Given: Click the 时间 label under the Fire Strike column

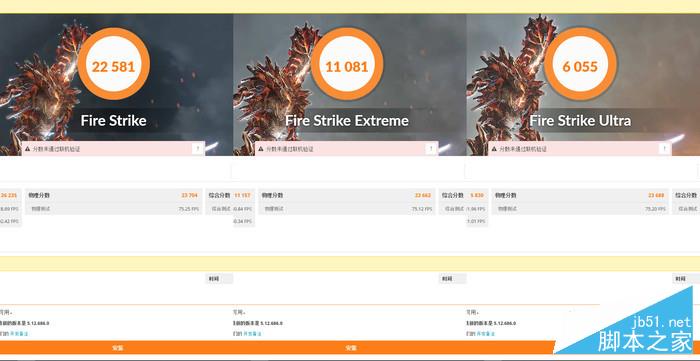Looking at the screenshot, I should pos(213,279).
